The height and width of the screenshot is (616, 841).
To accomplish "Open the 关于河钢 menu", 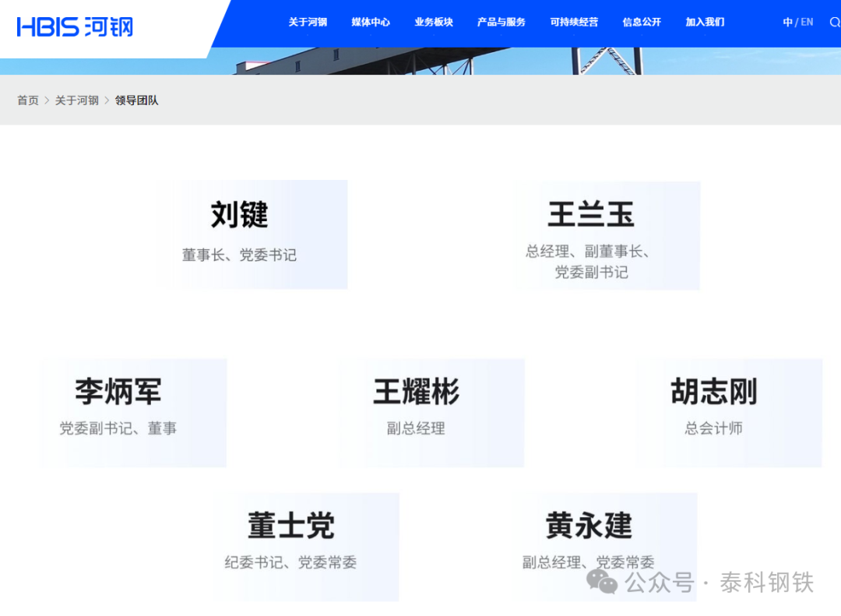I will point(308,22).
